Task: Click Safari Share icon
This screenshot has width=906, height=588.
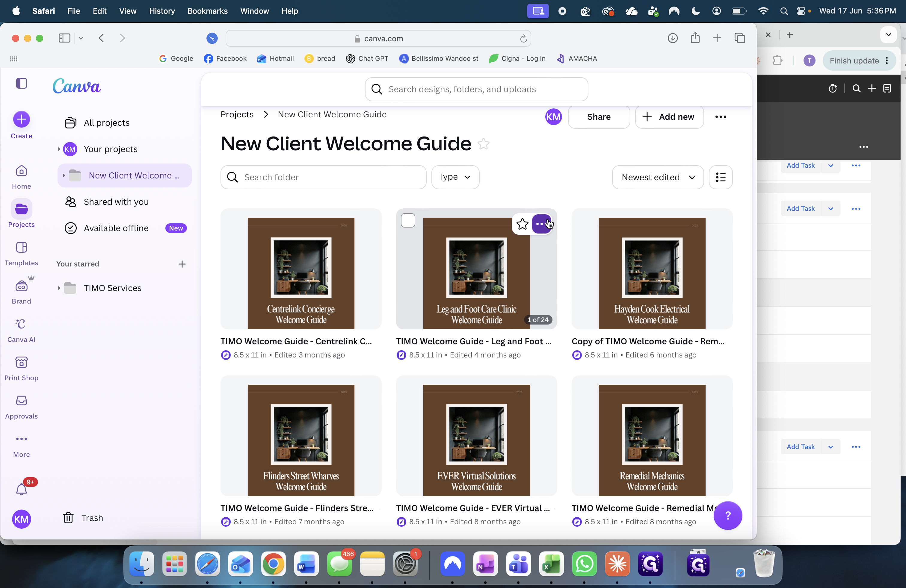Action: coord(695,38)
